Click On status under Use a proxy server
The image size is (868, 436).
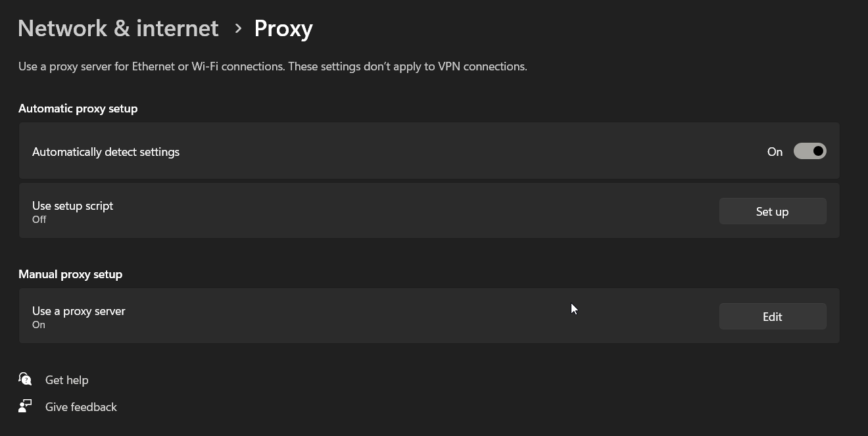pos(39,325)
